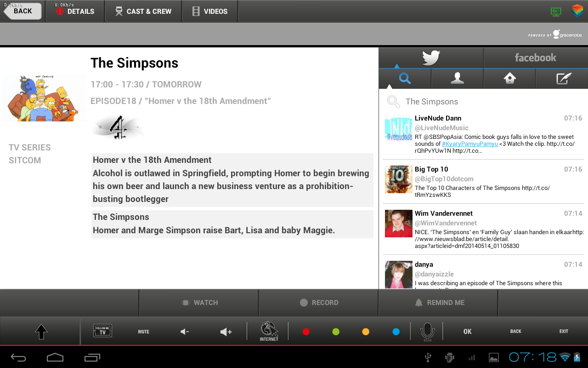
Task: Tap the red color button
Action: coord(306,332)
